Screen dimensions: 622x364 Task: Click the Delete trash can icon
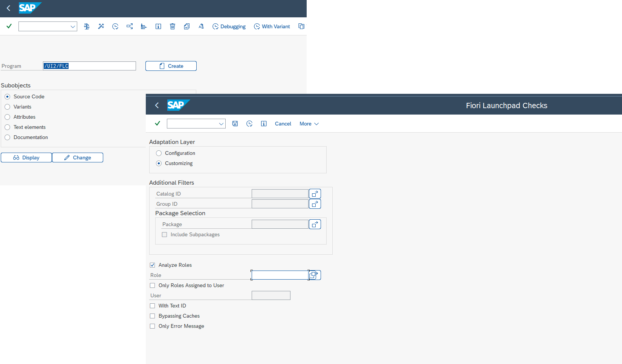tap(173, 26)
